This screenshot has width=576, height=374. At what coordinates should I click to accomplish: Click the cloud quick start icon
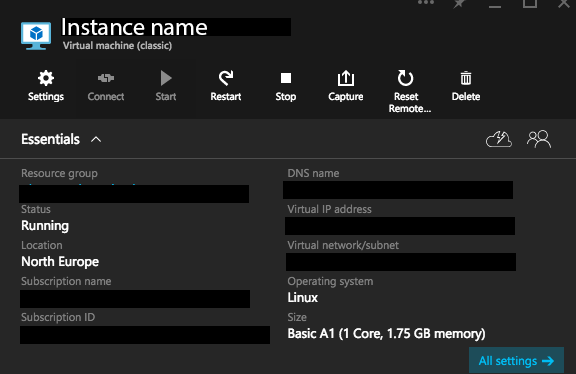coord(499,139)
